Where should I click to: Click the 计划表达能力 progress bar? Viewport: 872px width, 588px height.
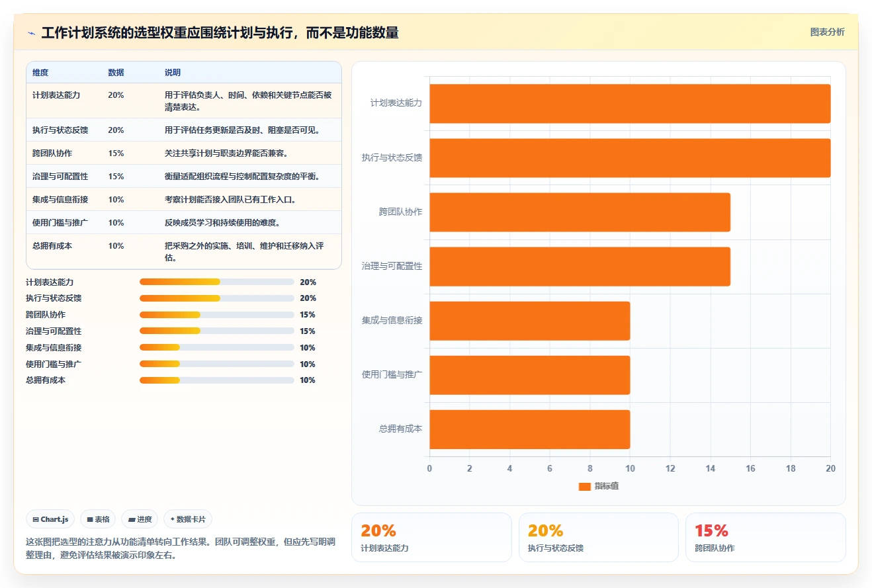(x=217, y=282)
